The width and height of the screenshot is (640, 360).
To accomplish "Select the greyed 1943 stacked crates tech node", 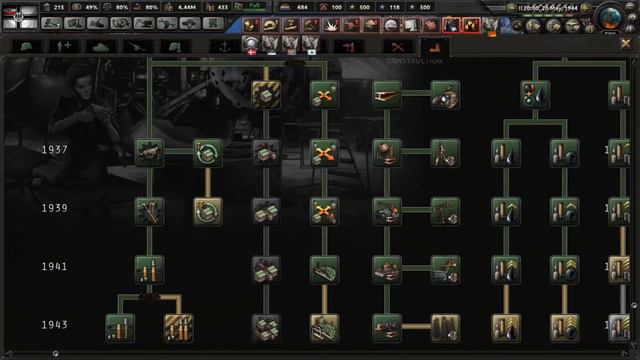I will pos(266,328).
